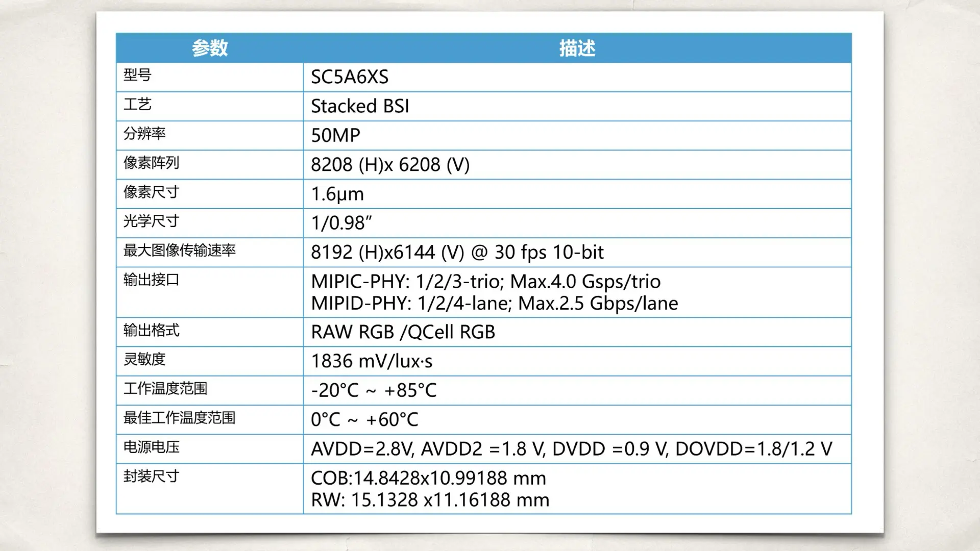The height and width of the screenshot is (551, 980).
Task: Select the 50MP resolution value
Action: (335, 135)
